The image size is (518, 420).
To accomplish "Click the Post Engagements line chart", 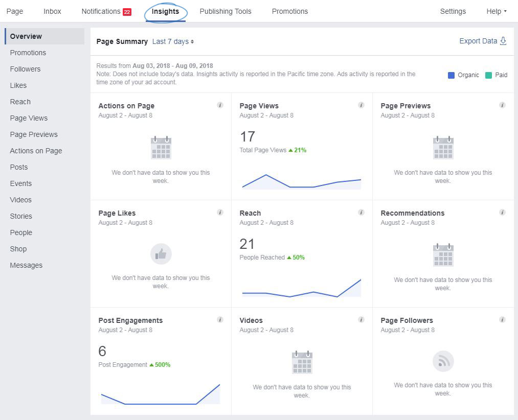I will tap(160, 394).
